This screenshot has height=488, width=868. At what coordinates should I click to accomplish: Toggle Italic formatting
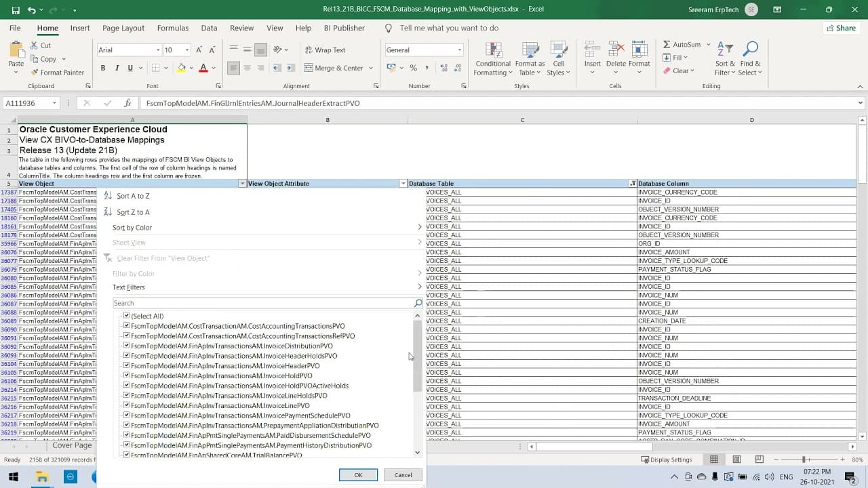pos(117,68)
